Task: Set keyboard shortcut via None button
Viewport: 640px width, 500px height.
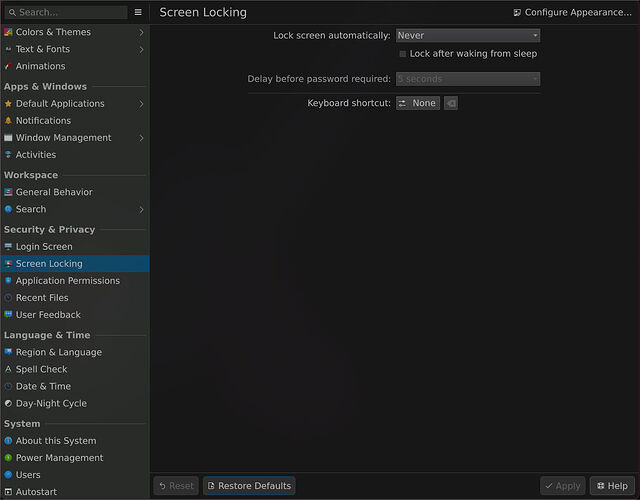Action: coord(418,103)
